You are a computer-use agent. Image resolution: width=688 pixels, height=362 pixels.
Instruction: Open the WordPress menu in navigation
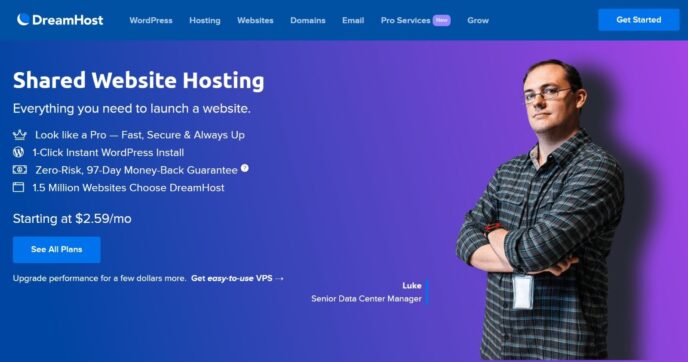pos(151,21)
